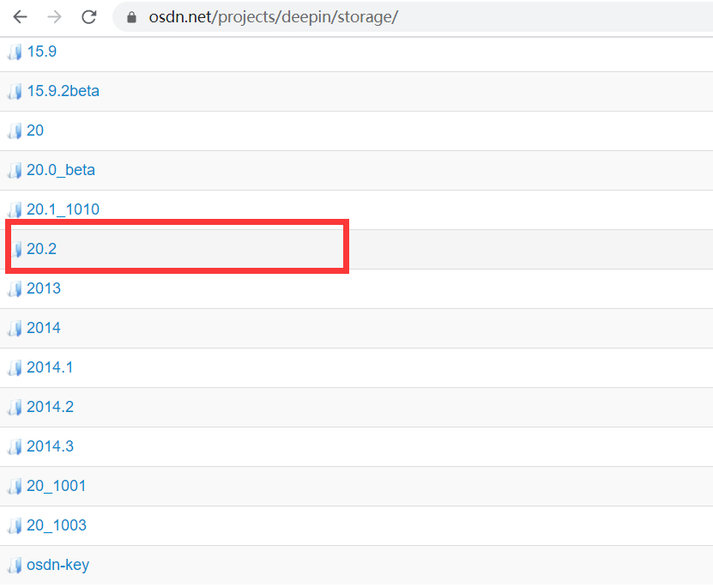The height and width of the screenshot is (588, 713).
Task: Click the folder icon beside 20.0_beta
Action: [x=15, y=171]
